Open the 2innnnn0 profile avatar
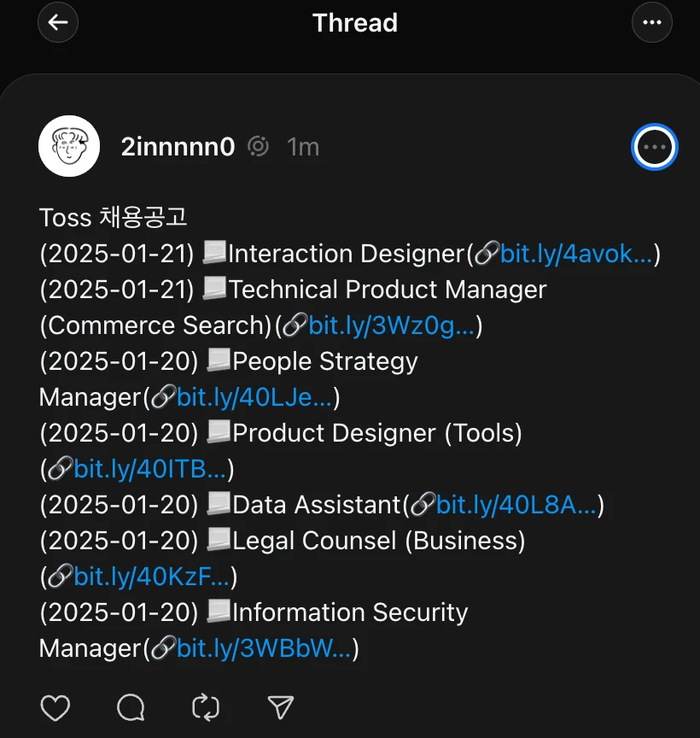The height and width of the screenshot is (738, 700). [x=69, y=146]
